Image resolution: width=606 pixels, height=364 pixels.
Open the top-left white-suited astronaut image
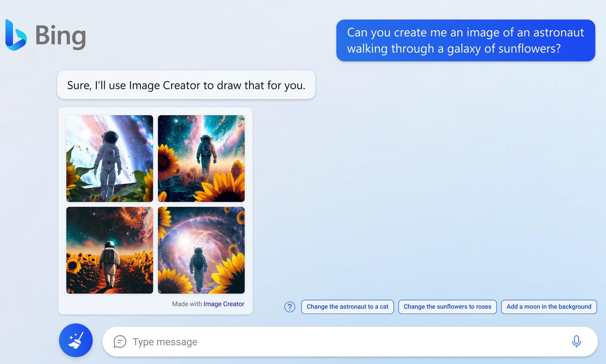[x=109, y=158]
